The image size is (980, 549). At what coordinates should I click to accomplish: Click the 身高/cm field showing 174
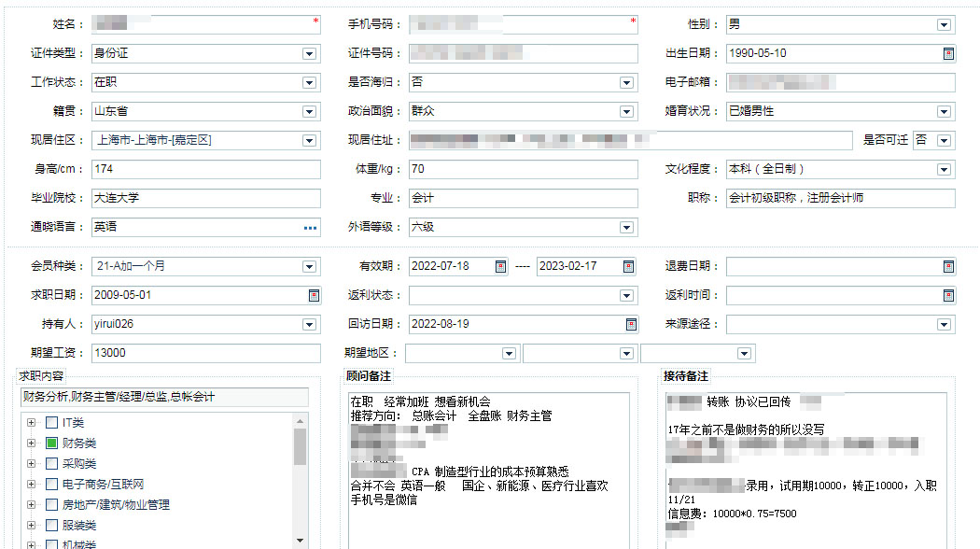pos(205,169)
